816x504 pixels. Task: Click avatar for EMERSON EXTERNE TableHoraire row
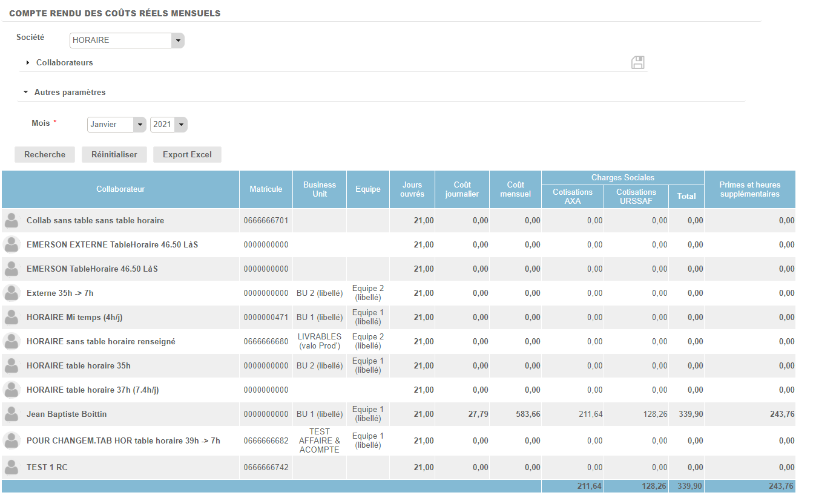coord(12,245)
